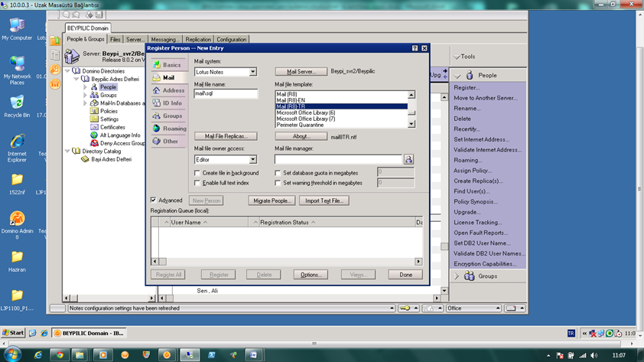Enable Create file in background
The image size is (644, 362).
pyautogui.click(x=197, y=173)
